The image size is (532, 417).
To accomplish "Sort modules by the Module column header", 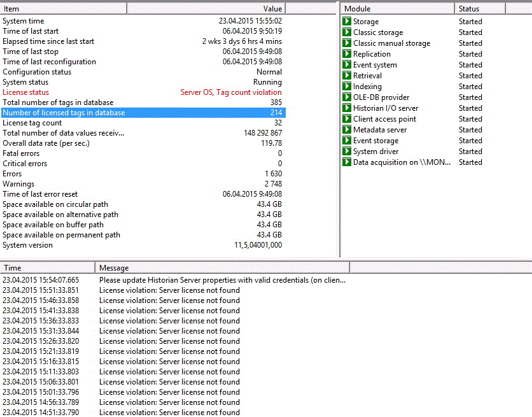I will (x=398, y=9).
